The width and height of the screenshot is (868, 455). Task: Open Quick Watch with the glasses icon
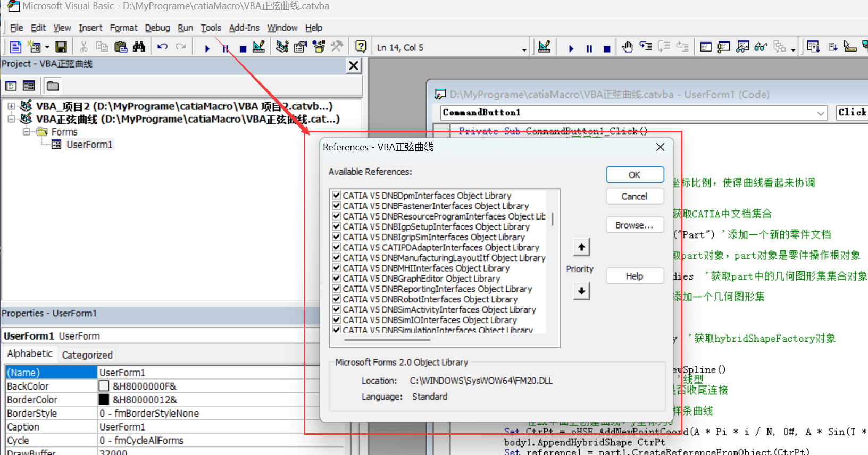(x=761, y=47)
